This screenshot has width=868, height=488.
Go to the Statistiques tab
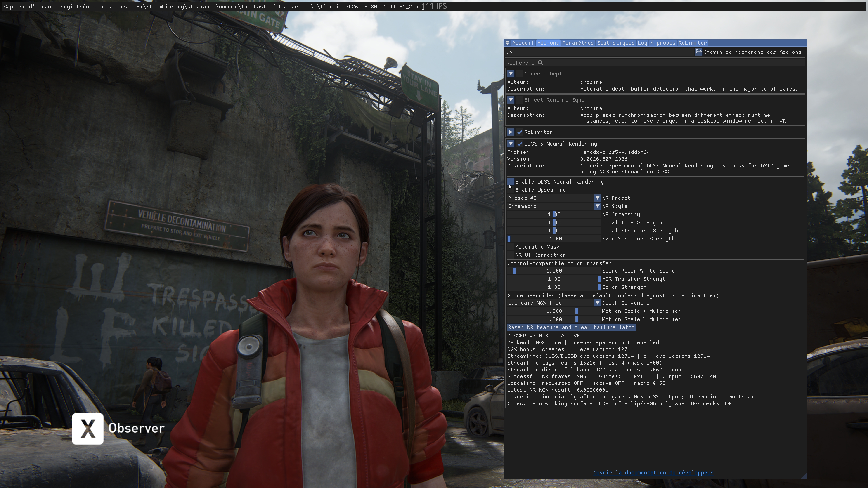tap(616, 43)
